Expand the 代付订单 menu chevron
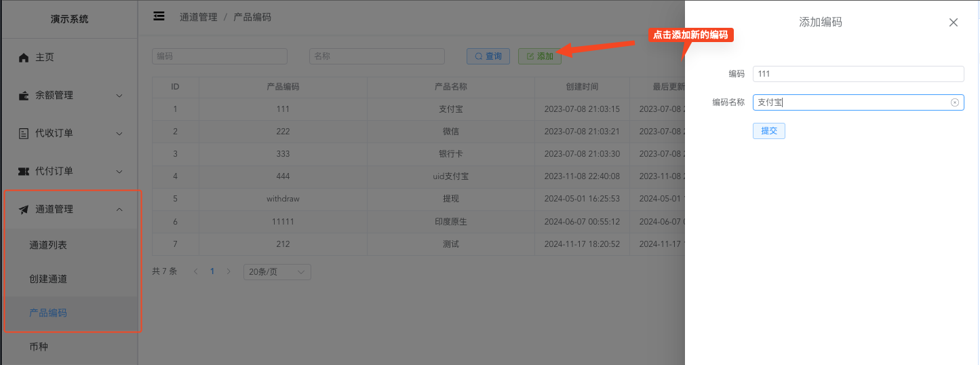This screenshot has width=980, height=365. [119, 172]
